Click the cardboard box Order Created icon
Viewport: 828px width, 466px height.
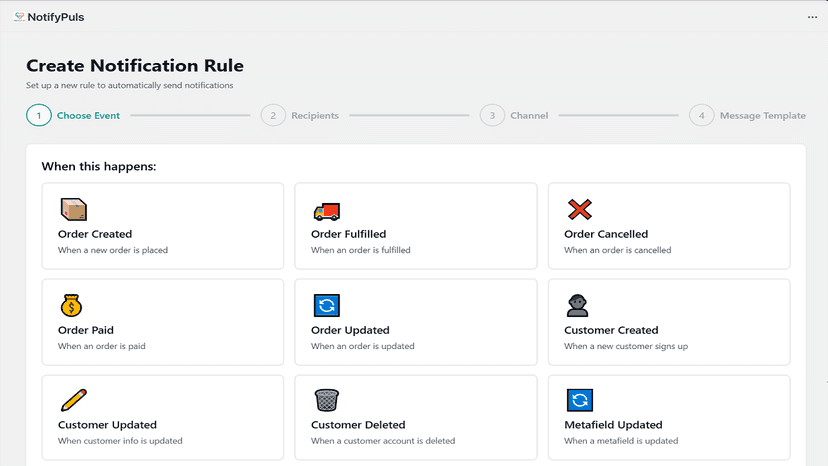73,209
